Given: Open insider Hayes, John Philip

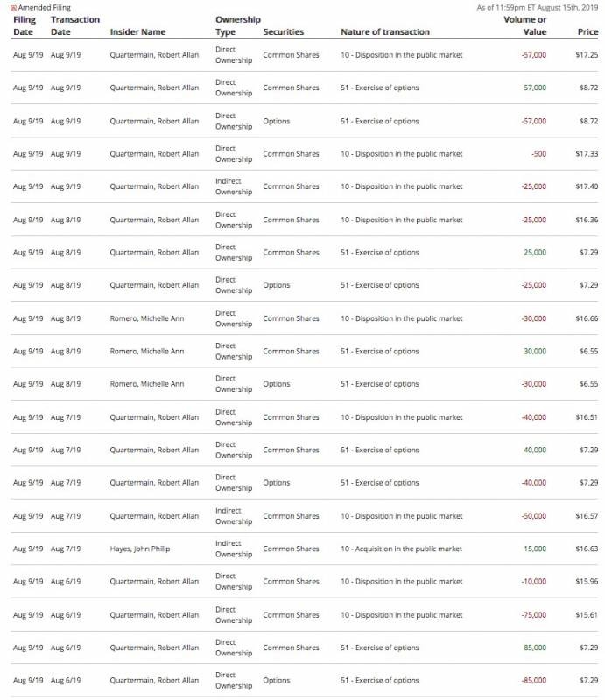Looking at the screenshot, I should tap(141, 549).
